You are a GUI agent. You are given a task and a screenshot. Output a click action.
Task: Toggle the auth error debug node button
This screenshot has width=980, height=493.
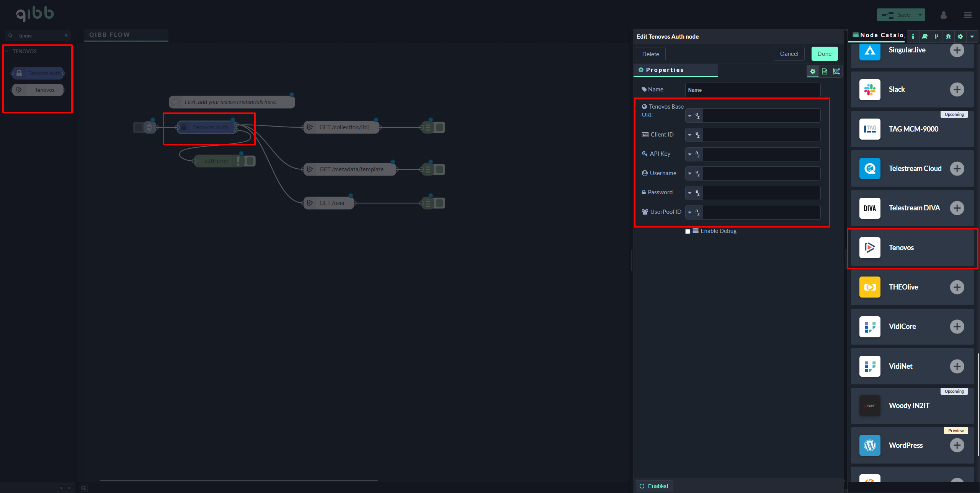(x=250, y=161)
